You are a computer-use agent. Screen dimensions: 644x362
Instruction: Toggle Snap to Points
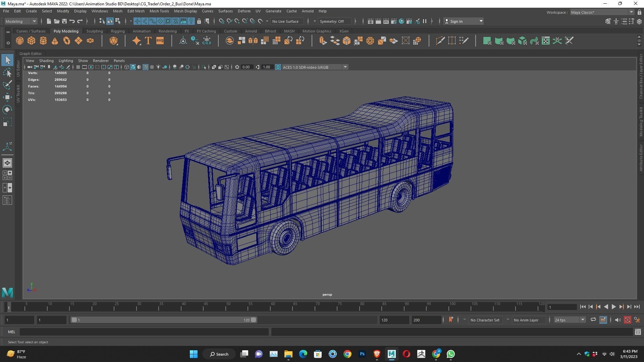click(237, 21)
